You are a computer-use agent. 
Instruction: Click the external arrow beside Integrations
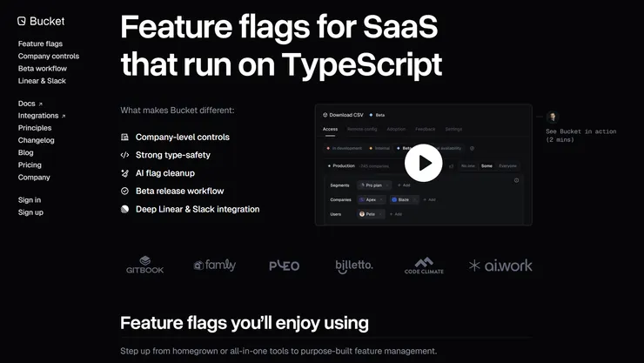(64, 116)
